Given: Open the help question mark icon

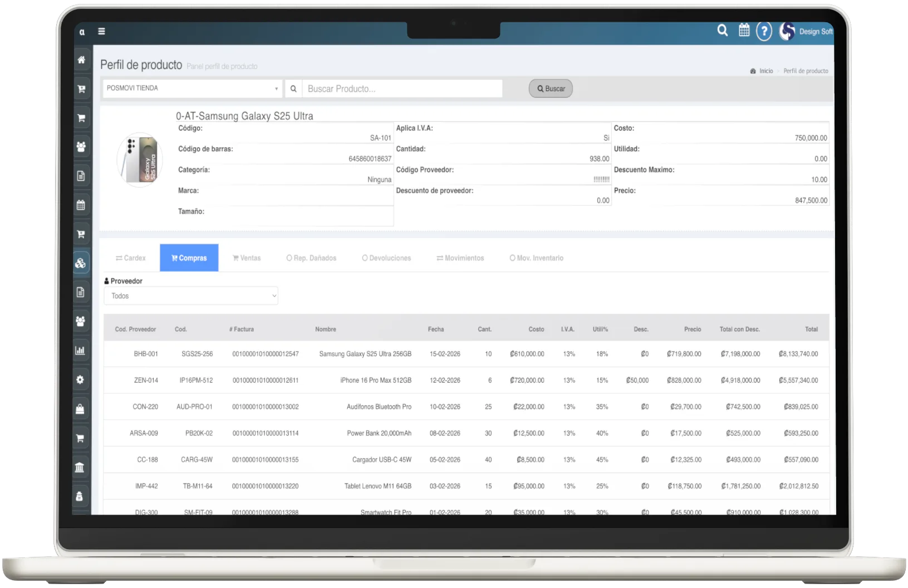Looking at the screenshot, I should (764, 31).
